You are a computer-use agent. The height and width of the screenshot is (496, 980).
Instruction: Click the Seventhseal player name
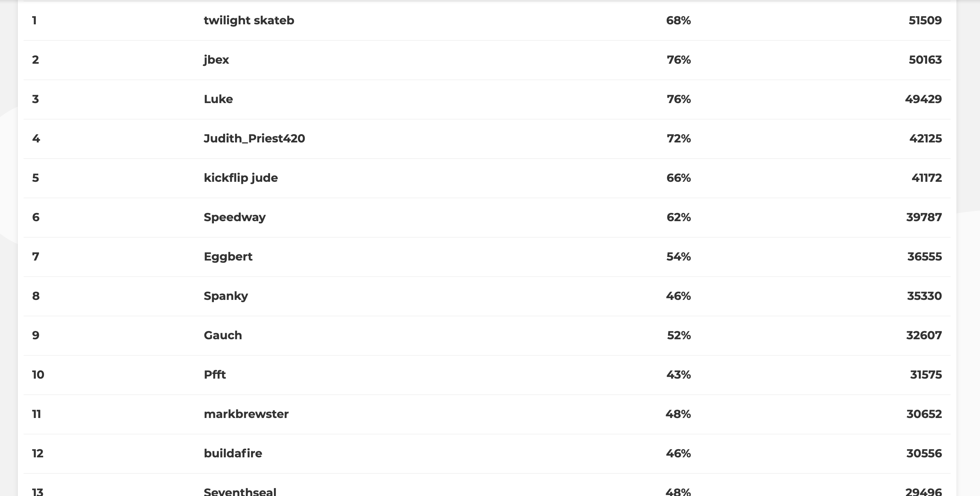click(x=240, y=491)
